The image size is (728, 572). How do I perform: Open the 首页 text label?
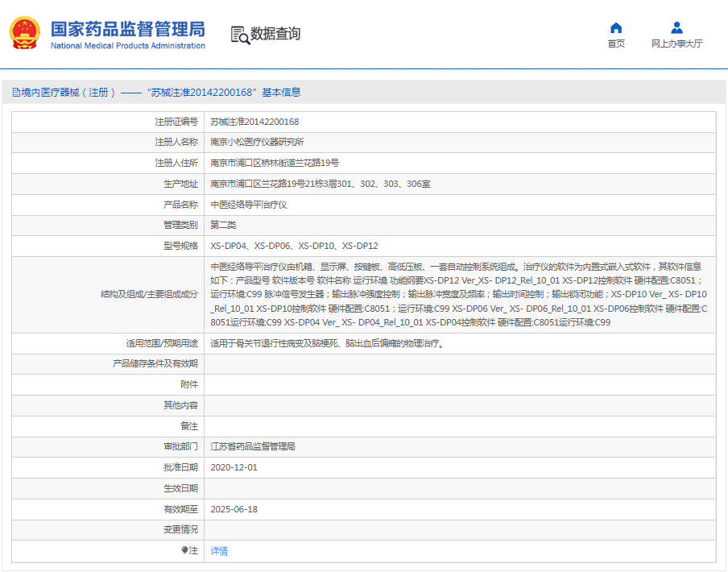[616, 44]
